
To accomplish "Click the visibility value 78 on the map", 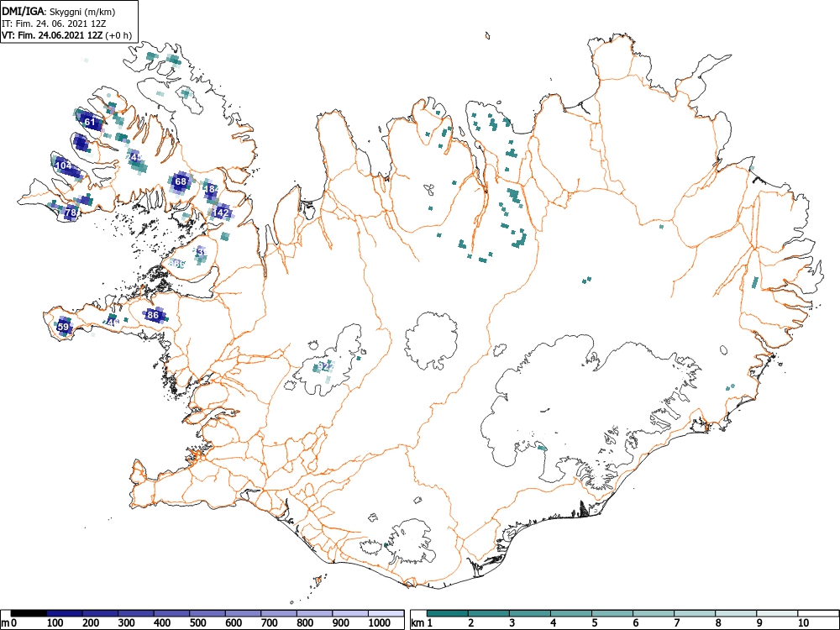I will (71, 213).
